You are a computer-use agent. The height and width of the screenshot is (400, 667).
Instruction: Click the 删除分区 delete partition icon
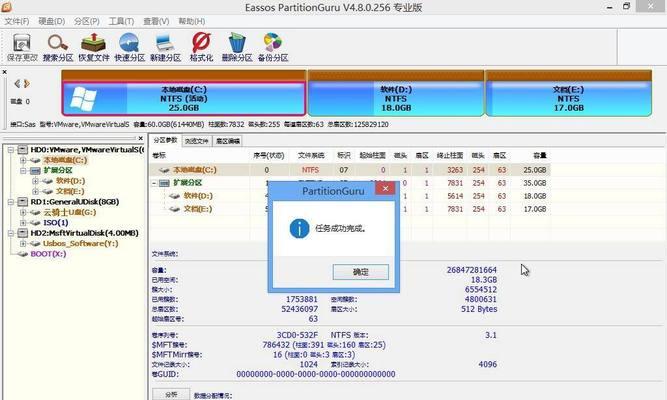[237, 48]
